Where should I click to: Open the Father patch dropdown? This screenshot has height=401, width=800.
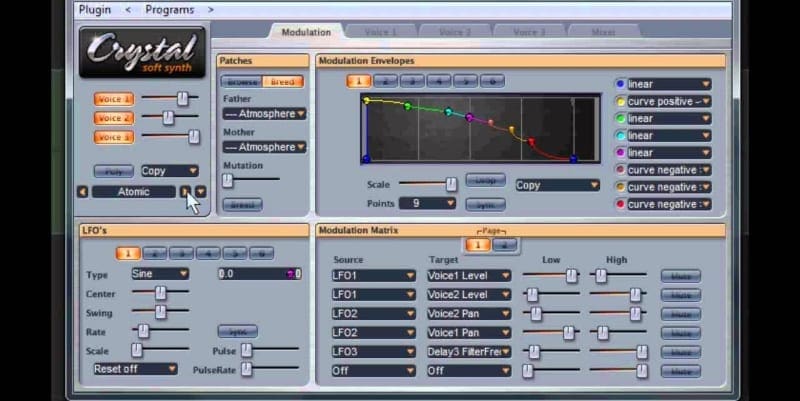(x=264, y=114)
